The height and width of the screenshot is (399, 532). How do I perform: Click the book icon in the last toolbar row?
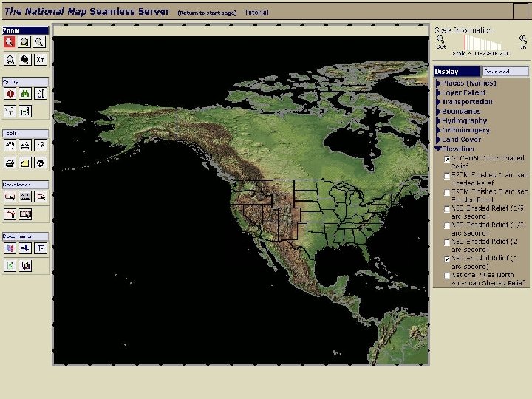[25, 266]
